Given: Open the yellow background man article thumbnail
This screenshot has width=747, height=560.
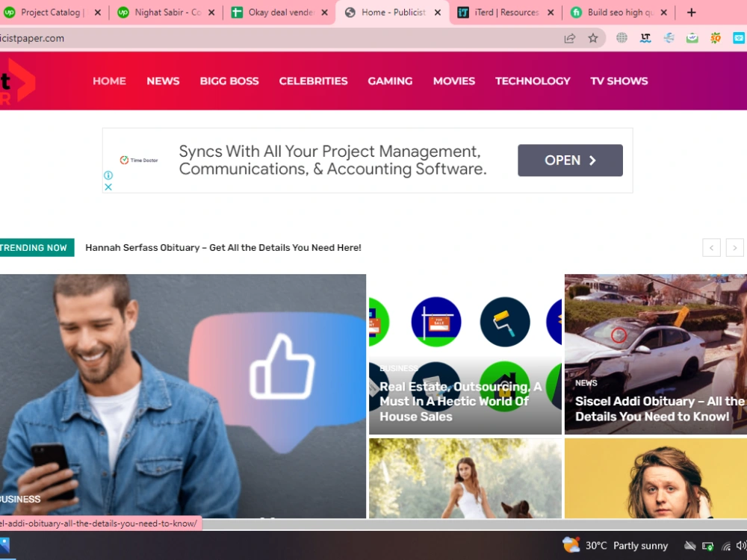Looking at the screenshot, I should click(656, 478).
